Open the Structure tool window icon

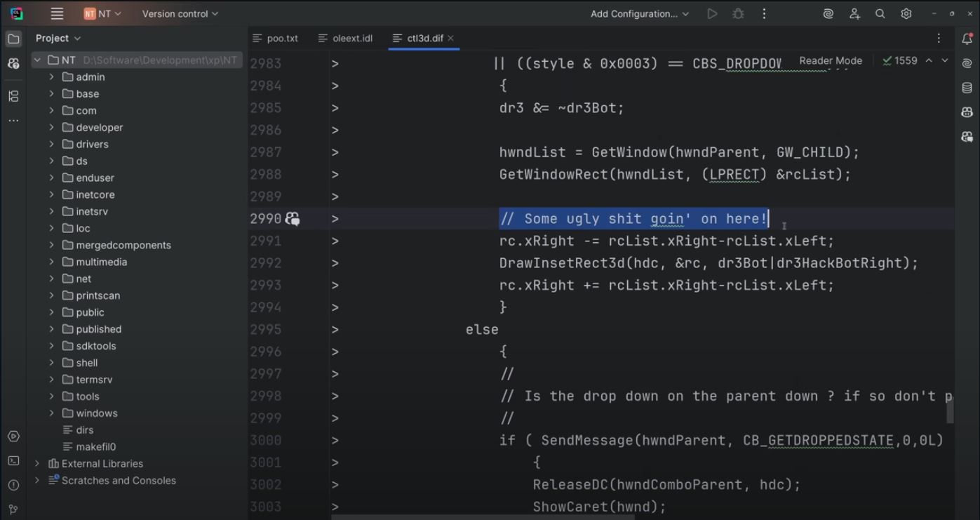pos(13,96)
